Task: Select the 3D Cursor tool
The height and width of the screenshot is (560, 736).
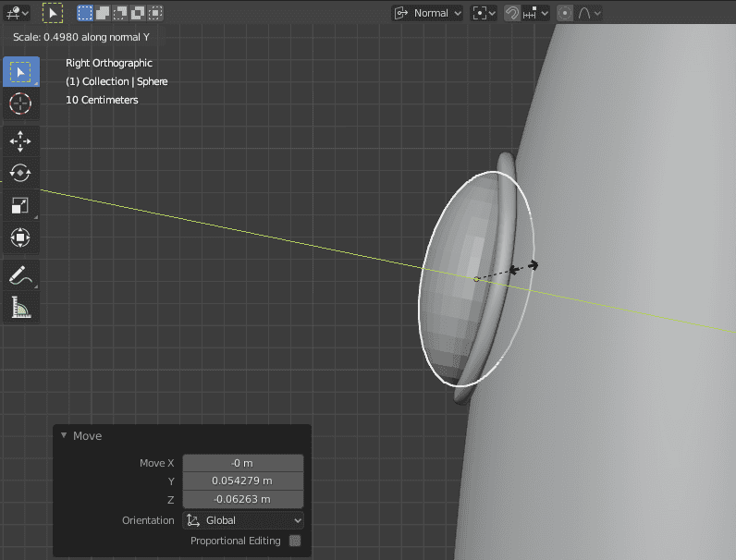Action: 21,103
